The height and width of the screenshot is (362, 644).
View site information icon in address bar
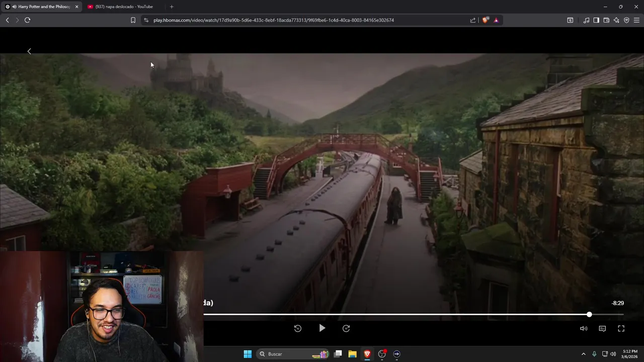click(146, 20)
